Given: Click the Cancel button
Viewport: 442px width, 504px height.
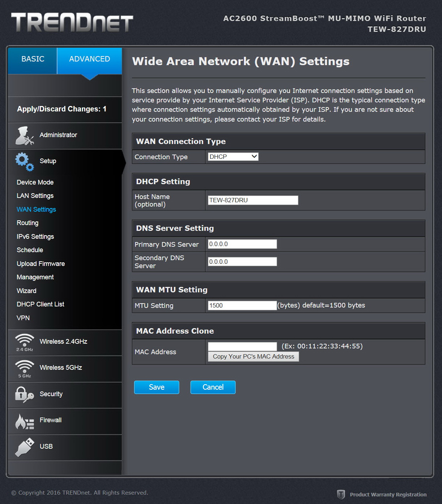Looking at the screenshot, I should 213,387.
